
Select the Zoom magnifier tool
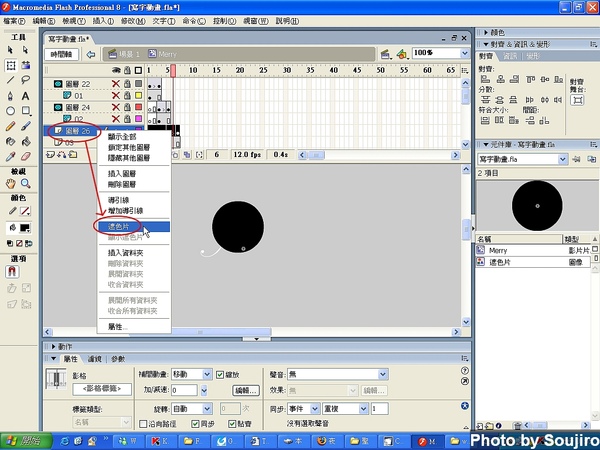point(25,184)
